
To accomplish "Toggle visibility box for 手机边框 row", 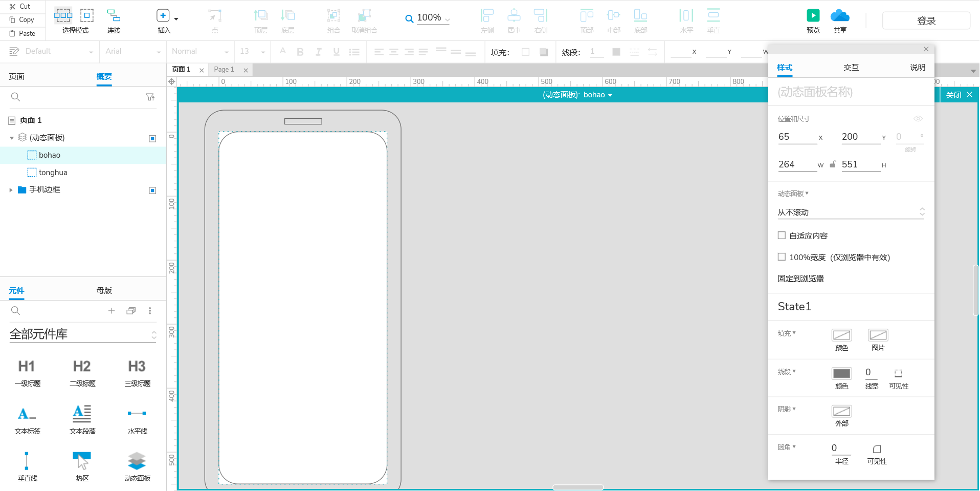I will (152, 190).
